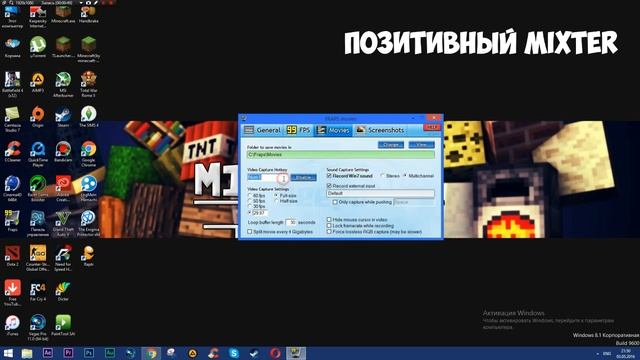Image resolution: width=640 pixels, height=360 pixels.
Task: Select the Multichannel sound option
Action: point(405,176)
